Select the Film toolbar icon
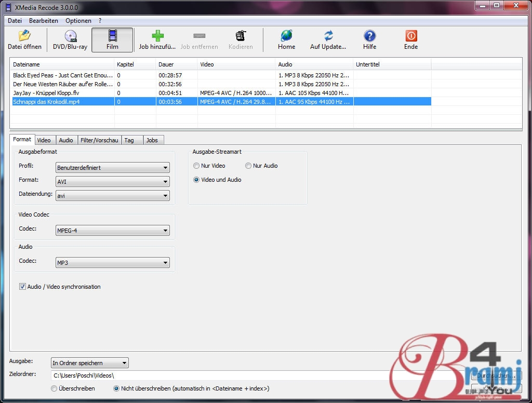The height and width of the screenshot is (403, 532). [x=112, y=36]
